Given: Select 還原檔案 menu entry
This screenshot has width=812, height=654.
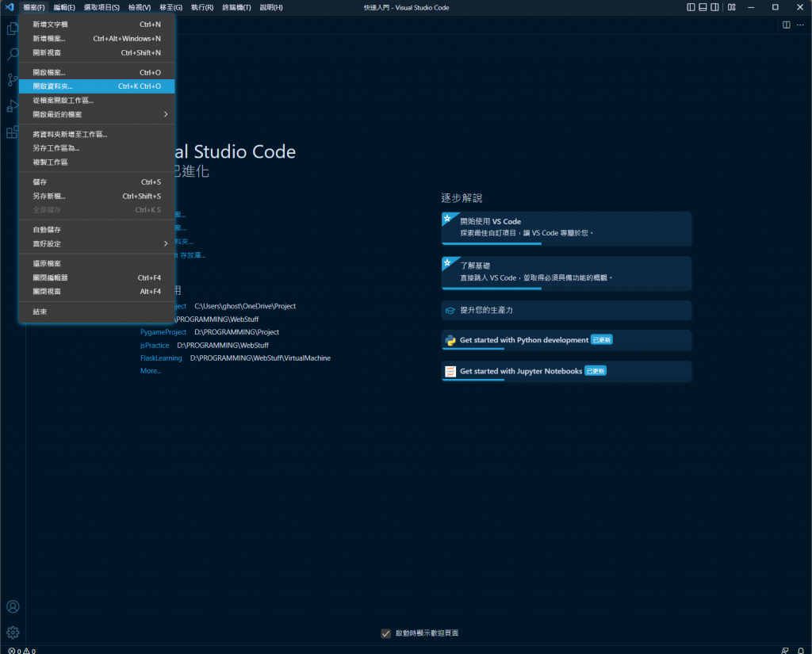Looking at the screenshot, I should click(97, 263).
